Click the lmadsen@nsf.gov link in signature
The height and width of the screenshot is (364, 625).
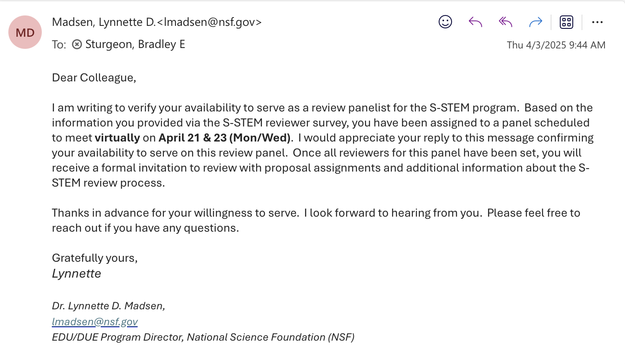(95, 321)
